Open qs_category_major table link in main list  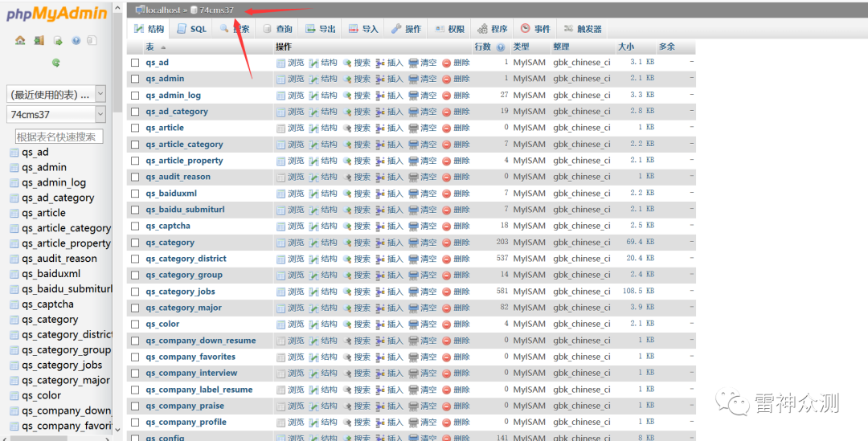point(184,308)
